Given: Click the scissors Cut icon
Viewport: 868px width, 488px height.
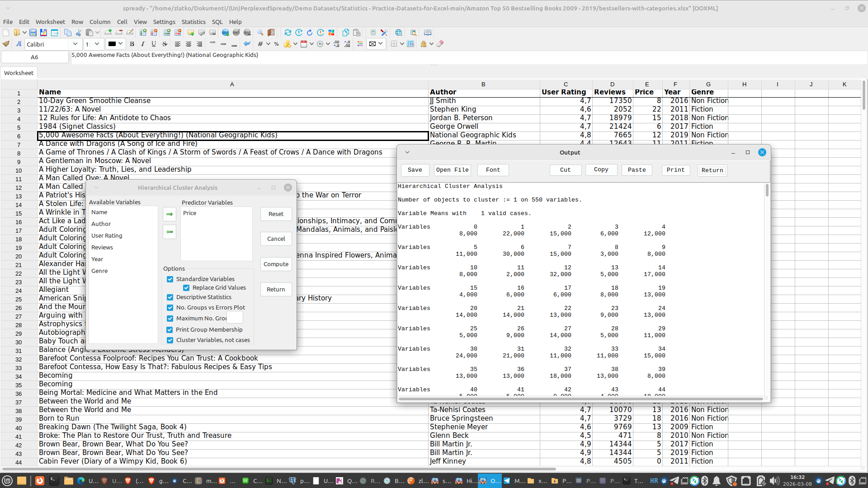Looking at the screenshot, I should click(79, 33).
